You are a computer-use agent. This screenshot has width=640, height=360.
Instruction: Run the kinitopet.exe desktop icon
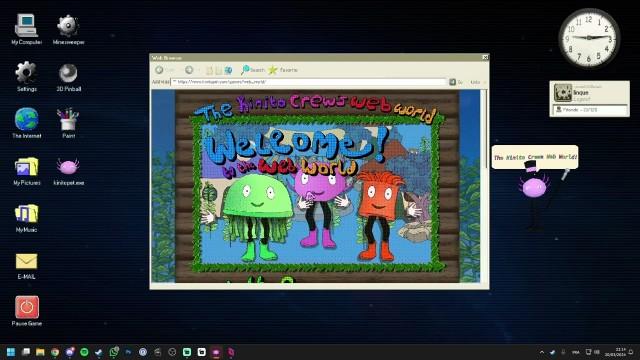68,171
